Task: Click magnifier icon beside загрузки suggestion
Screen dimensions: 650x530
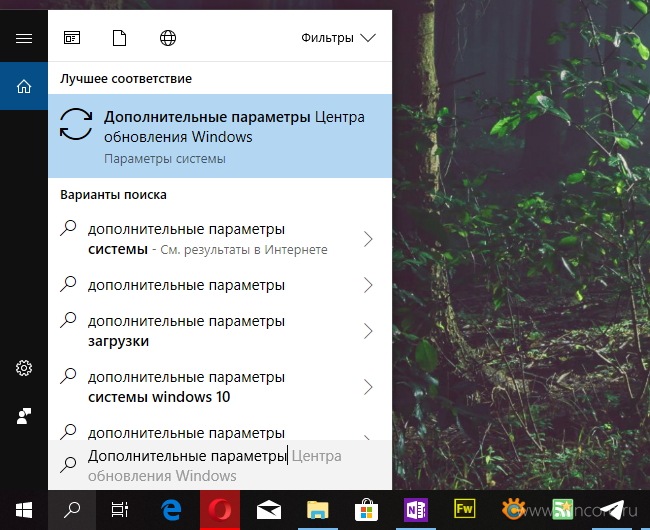Action: tap(68, 320)
